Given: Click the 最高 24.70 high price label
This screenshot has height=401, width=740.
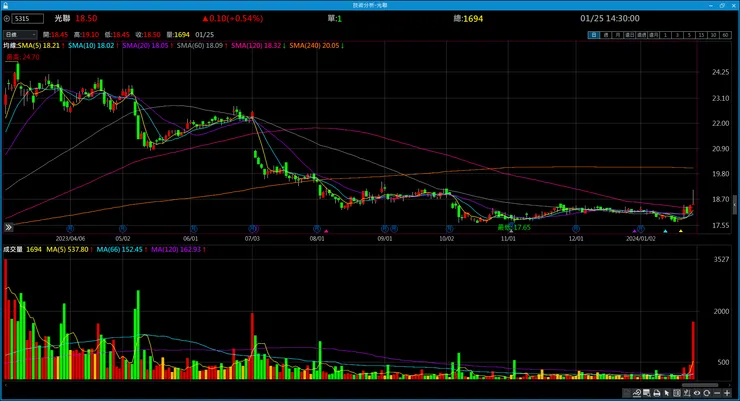Looking at the screenshot, I should pyautogui.click(x=23, y=57).
